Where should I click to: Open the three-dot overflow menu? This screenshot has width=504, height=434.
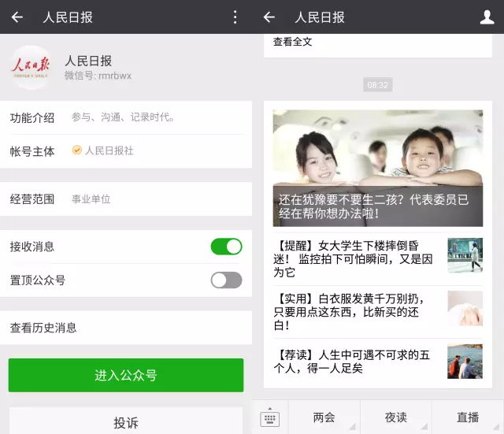coord(235,17)
